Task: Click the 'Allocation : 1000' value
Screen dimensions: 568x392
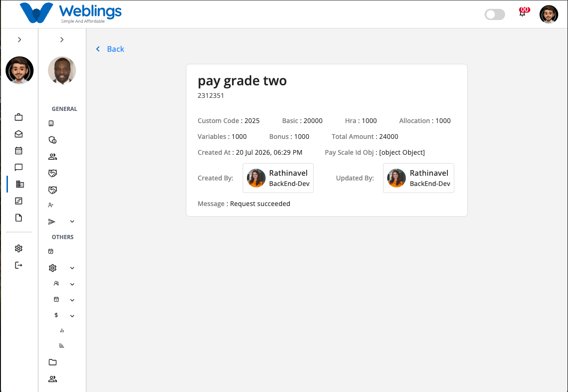Action: point(425,121)
